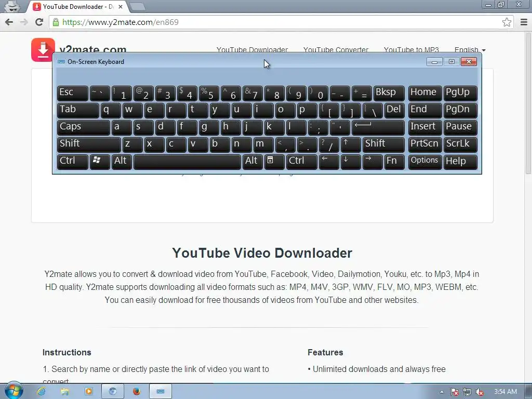The height and width of the screenshot is (399, 532).
Task: Switch to Chrome in the taskbar
Action: (x=113, y=392)
